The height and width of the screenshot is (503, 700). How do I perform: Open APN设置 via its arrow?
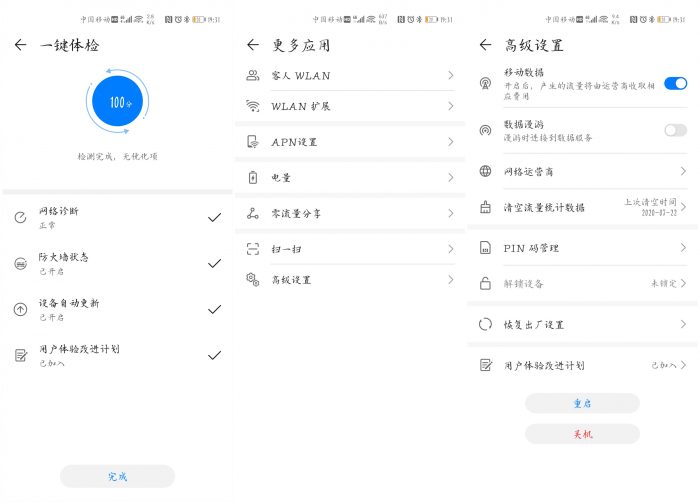451,142
